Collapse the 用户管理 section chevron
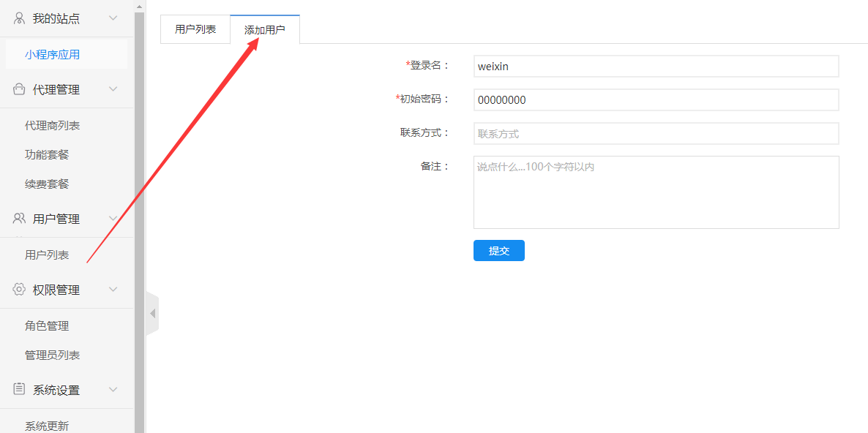The height and width of the screenshot is (433, 868). [113, 219]
